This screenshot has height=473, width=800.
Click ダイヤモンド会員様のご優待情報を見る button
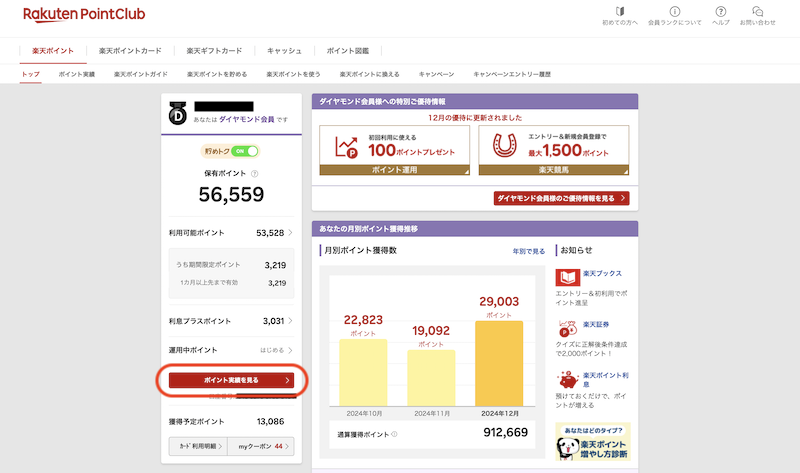[x=561, y=198]
